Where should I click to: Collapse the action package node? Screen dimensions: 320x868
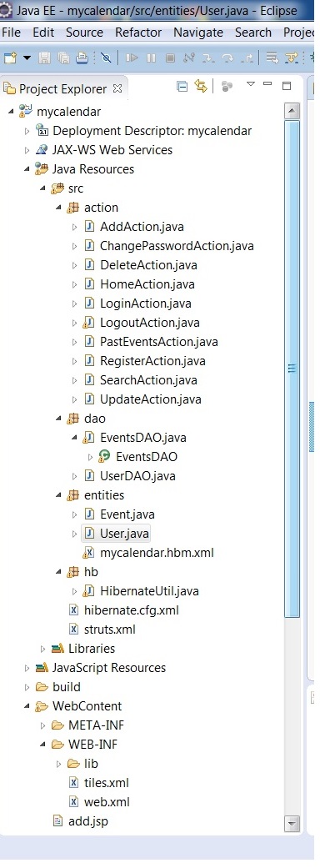coord(58,208)
